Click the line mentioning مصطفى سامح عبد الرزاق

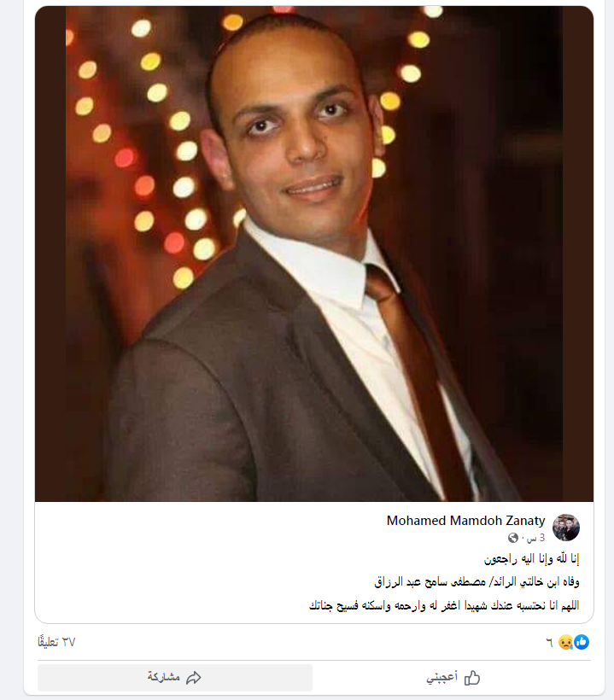pyautogui.click(x=477, y=581)
